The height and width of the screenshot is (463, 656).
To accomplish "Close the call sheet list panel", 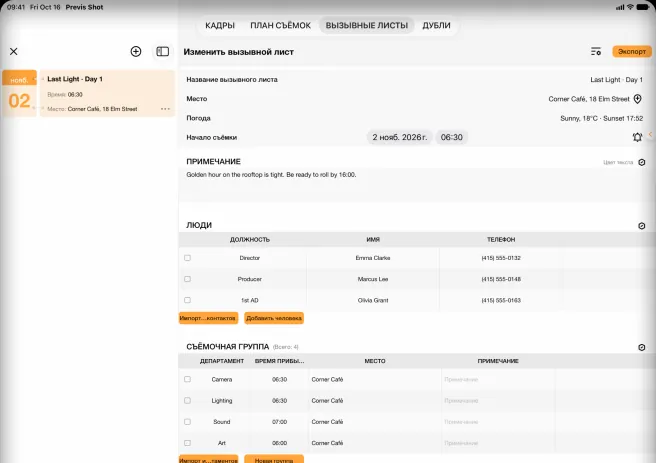I will point(14,51).
